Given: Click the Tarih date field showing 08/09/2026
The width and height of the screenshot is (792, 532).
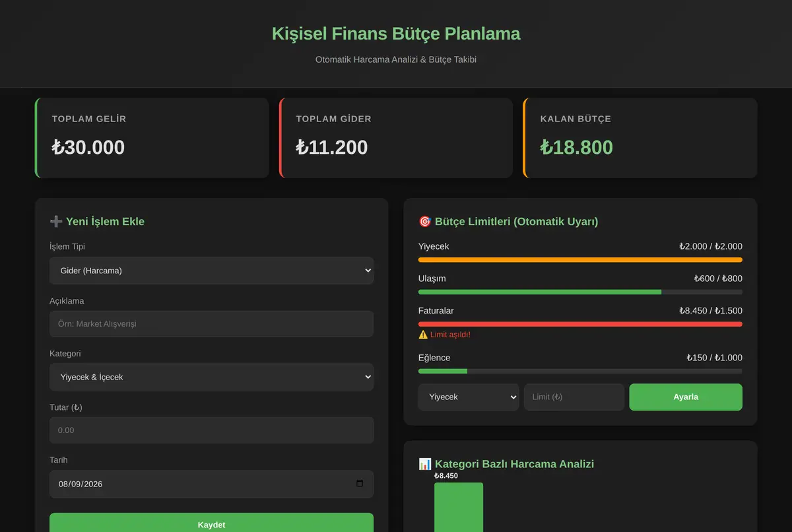Looking at the screenshot, I should [211, 484].
